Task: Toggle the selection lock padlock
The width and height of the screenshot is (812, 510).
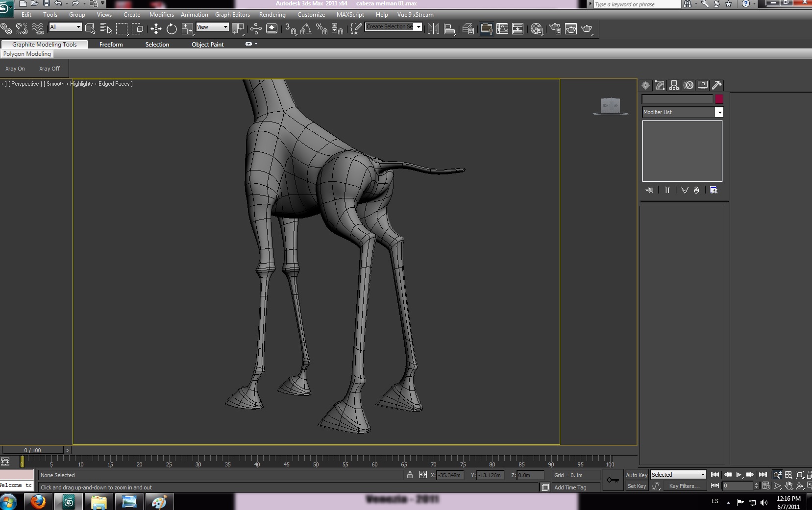Action: click(410, 475)
